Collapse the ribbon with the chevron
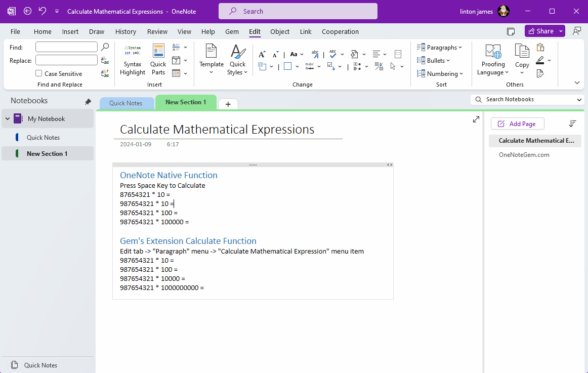Image resolution: width=588 pixels, height=373 pixels. (577, 83)
